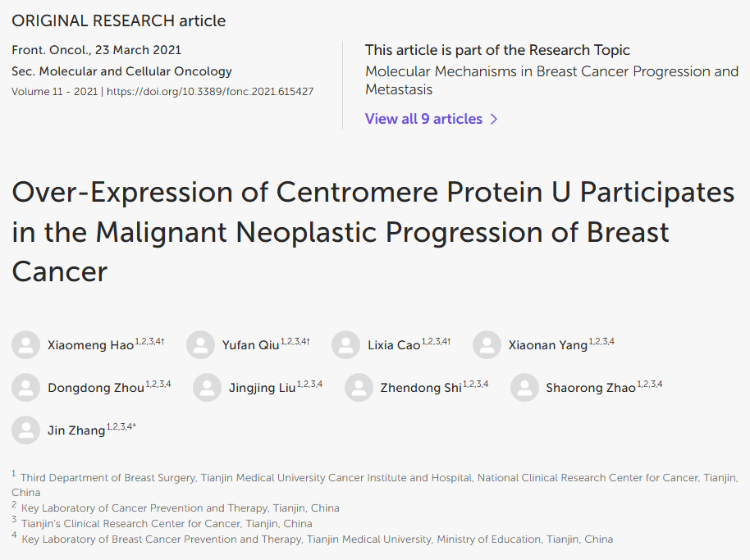Click Jingjing Liu's profile avatar
The height and width of the screenshot is (560, 750).
207,388
